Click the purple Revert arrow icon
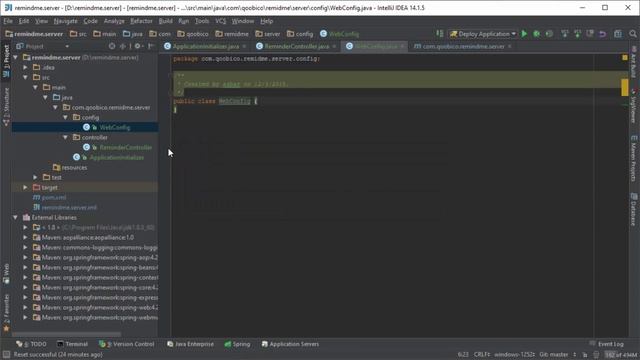Screen dimensions: 640x360 tap(602, 34)
